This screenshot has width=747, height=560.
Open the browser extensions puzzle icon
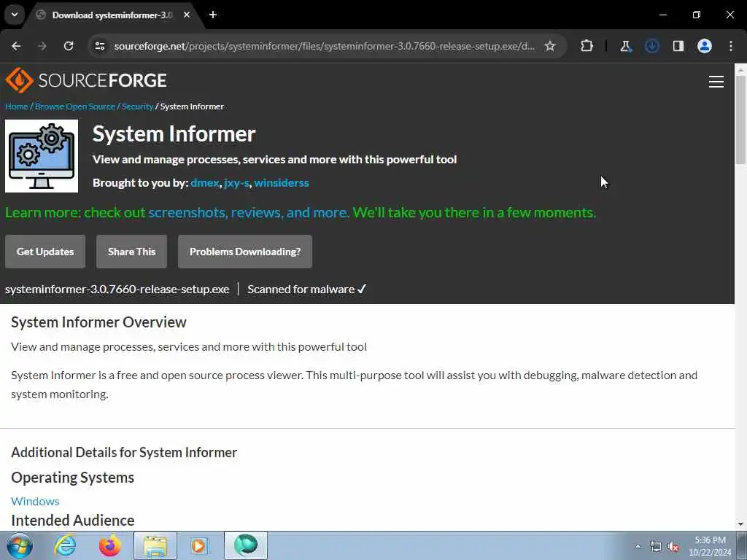pyautogui.click(x=587, y=46)
